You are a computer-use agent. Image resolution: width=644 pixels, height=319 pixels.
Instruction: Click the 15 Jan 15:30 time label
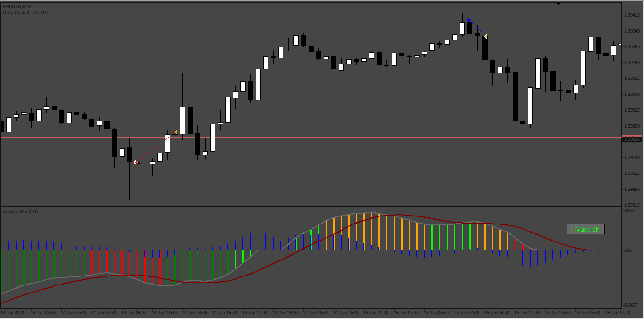[587, 313]
